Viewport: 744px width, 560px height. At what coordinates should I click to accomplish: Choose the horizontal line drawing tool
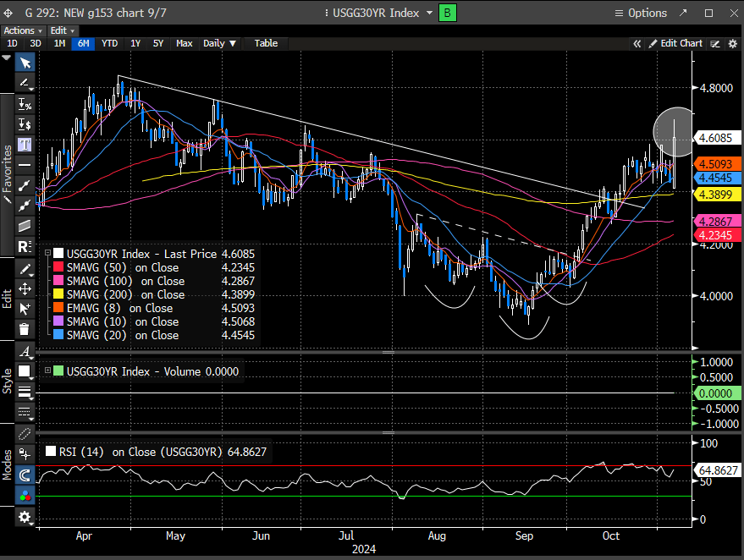25,164
